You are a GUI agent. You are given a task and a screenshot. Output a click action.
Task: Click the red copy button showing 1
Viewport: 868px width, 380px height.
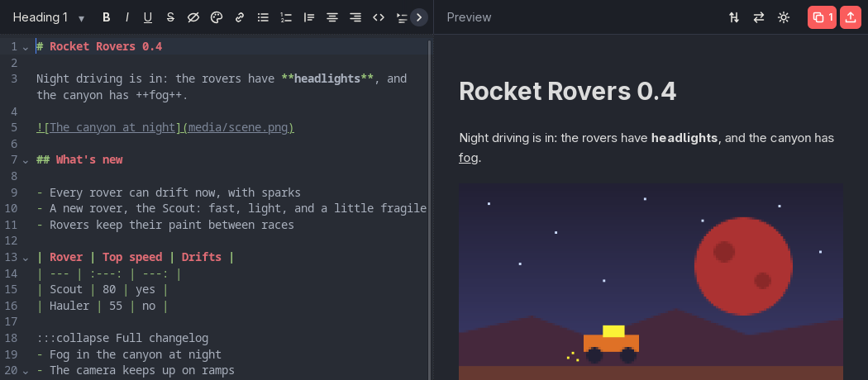pos(822,17)
